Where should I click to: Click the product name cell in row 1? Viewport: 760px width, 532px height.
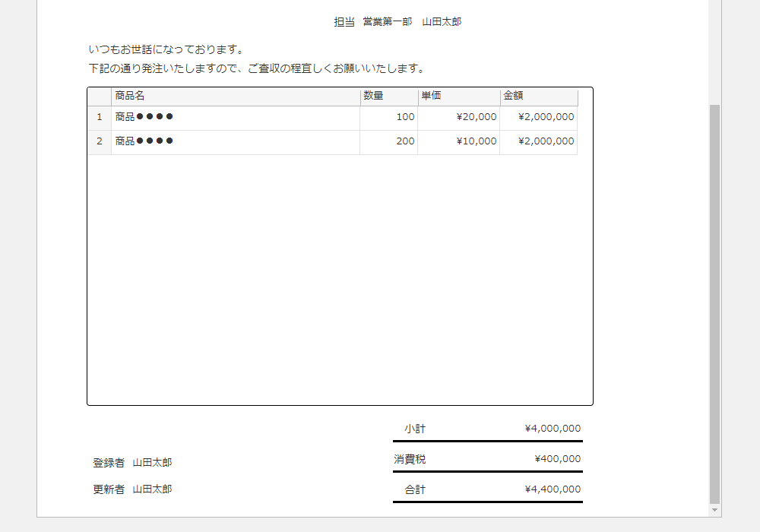pos(236,118)
